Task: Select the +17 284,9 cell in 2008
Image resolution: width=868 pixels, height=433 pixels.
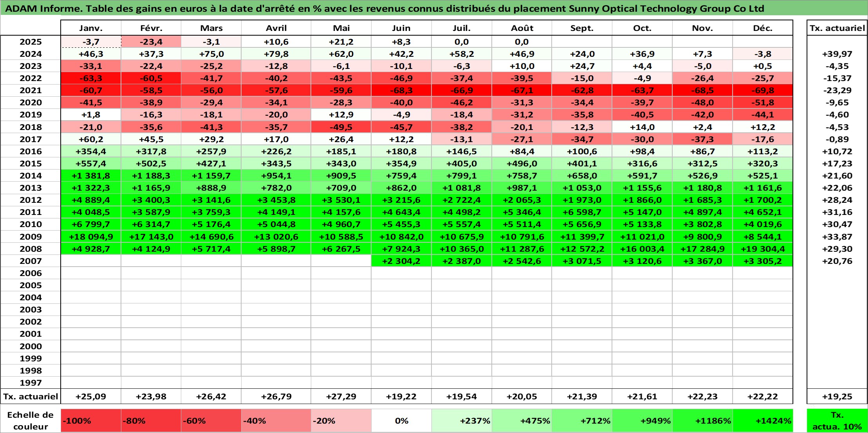Action: tap(702, 249)
